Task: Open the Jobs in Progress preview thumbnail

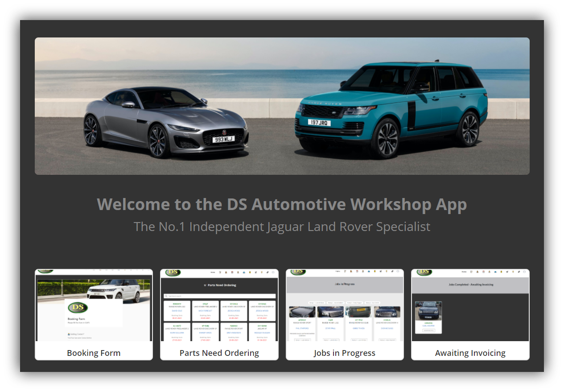Action: [345, 305]
